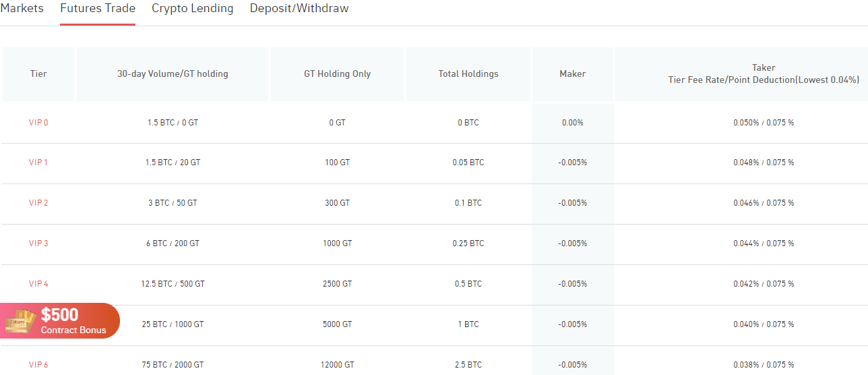The width and height of the screenshot is (868, 375).
Task: Click the Tier column header
Action: (x=38, y=74)
